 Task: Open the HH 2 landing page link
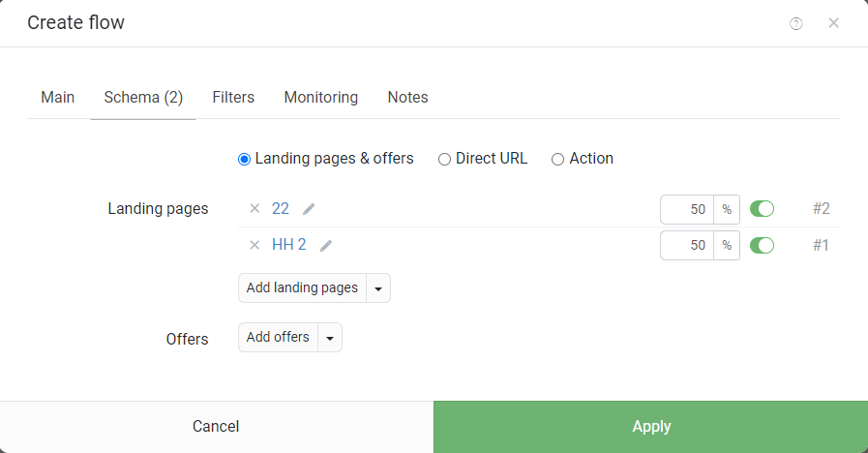[289, 245]
